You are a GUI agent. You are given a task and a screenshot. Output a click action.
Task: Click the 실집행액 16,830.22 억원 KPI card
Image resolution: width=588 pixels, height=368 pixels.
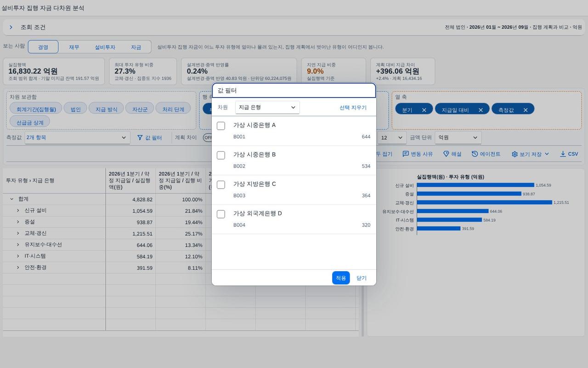[54, 71]
